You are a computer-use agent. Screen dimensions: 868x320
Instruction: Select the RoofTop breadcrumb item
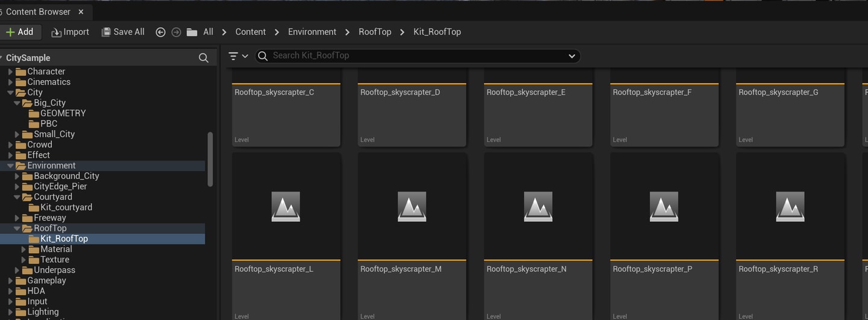[375, 32]
